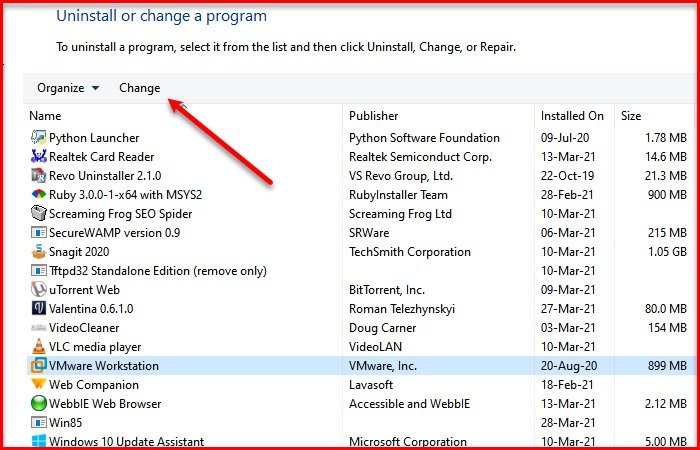Screen dimensions: 700x450
Task: Click publisher Accessible and WebbIE
Action: coord(409,404)
